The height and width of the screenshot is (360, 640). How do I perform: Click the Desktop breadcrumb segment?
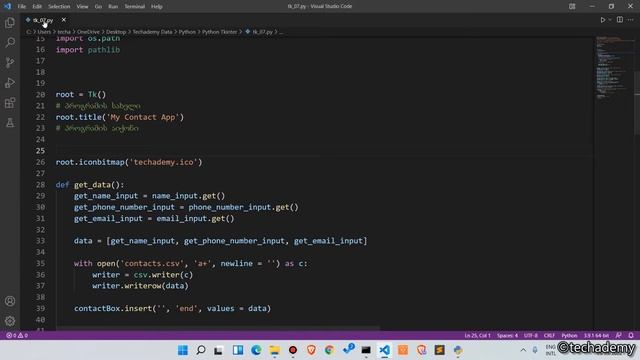coord(116,32)
